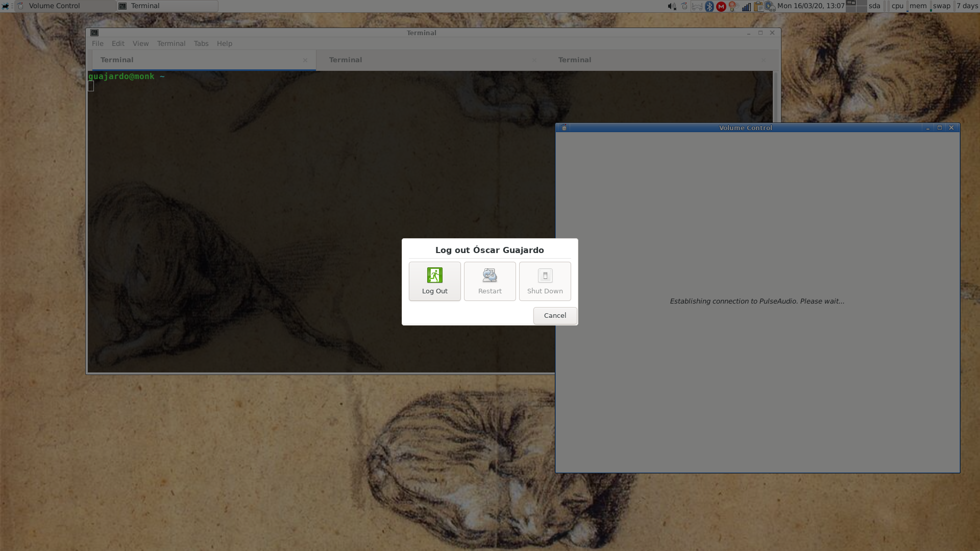This screenshot has height=551, width=980.
Task: Select the first Terminal tab
Action: (204, 60)
